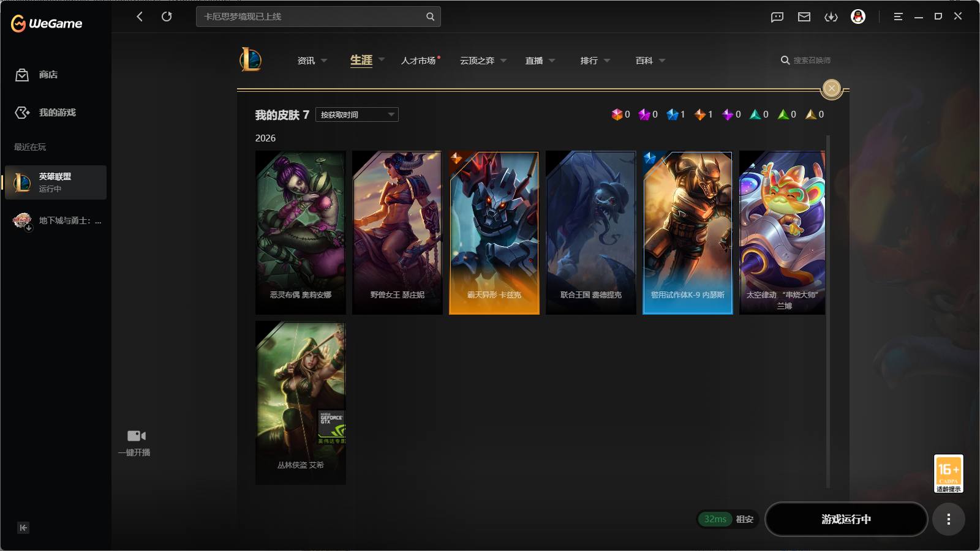Expand the 排行 dropdown arrow

(607, 61)
